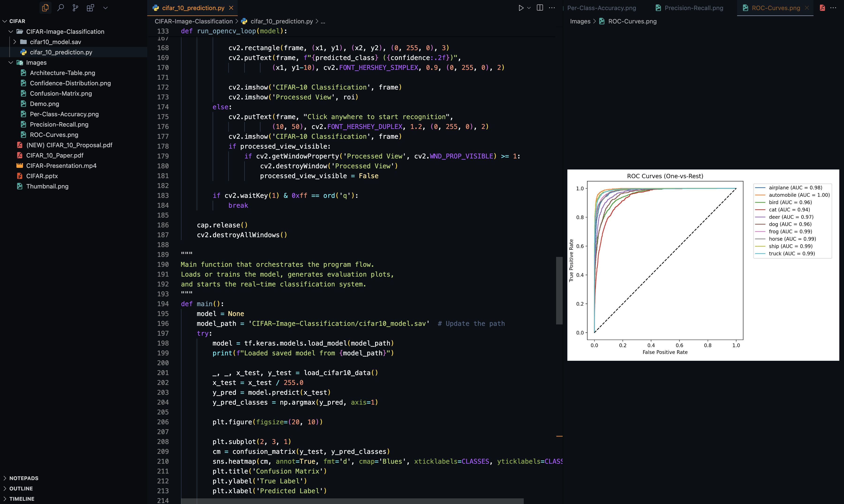Click Images in the image preview breadcrumb

pos(580,21)
